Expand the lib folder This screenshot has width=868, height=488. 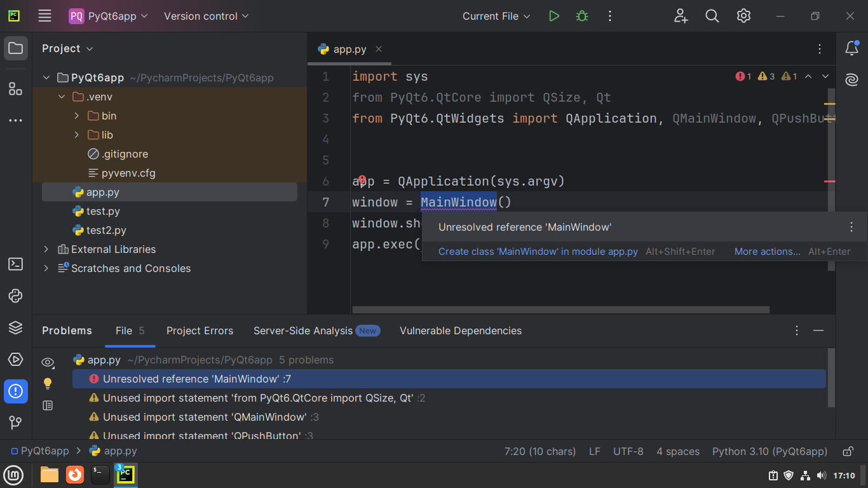point(77,135)
